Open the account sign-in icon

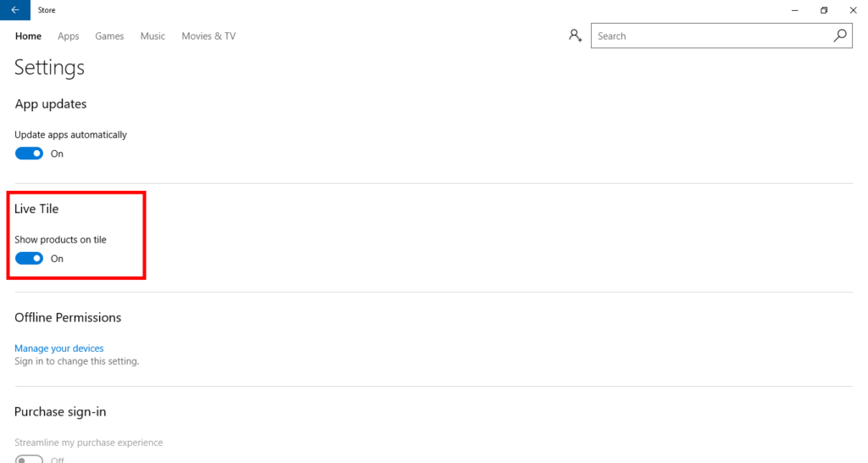(x=576, y=36)
